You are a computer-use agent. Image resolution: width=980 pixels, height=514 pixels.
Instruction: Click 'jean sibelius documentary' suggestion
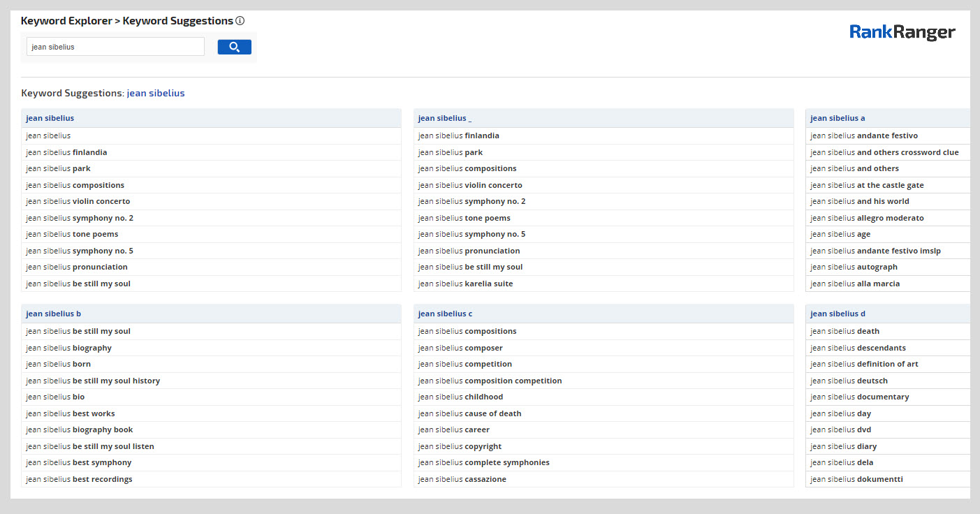point(860,397)
